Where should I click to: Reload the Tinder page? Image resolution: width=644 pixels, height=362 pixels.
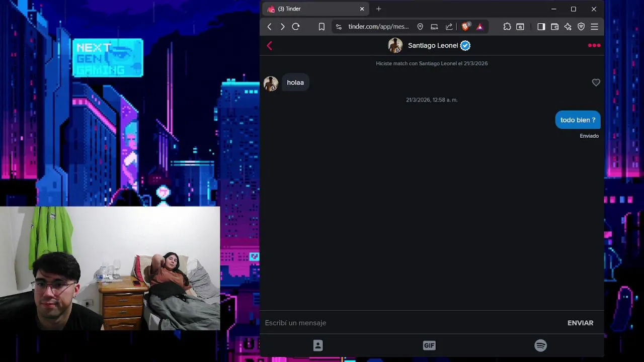296,27
